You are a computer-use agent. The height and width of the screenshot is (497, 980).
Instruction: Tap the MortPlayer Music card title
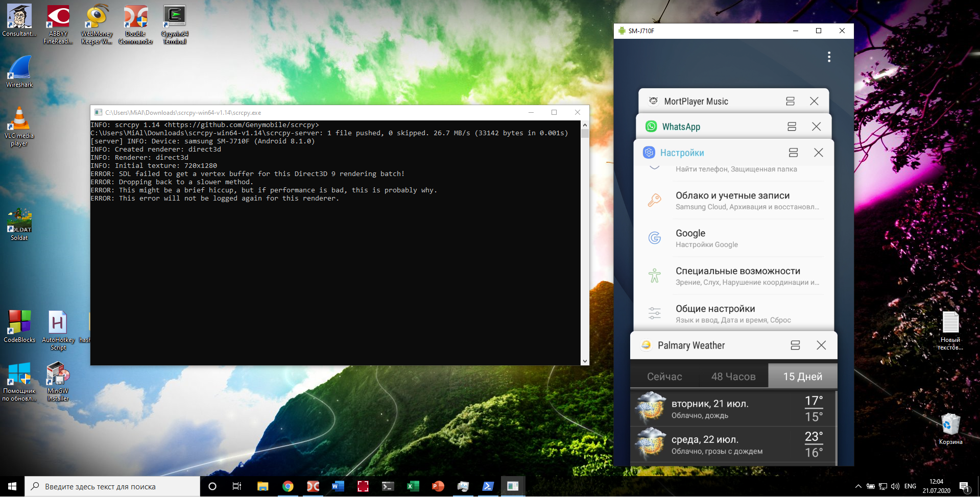[x=696, y=102]
